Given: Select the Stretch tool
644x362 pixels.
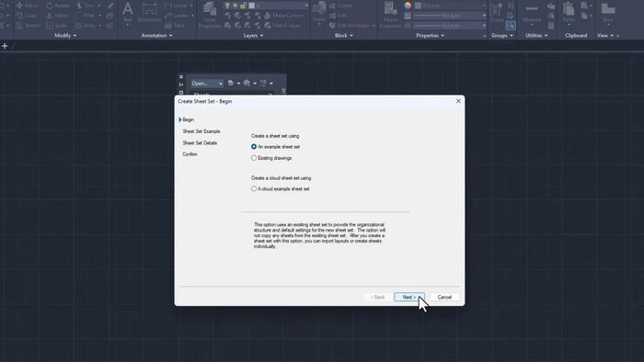Looking at the screenshot, I should coord(29,26).
